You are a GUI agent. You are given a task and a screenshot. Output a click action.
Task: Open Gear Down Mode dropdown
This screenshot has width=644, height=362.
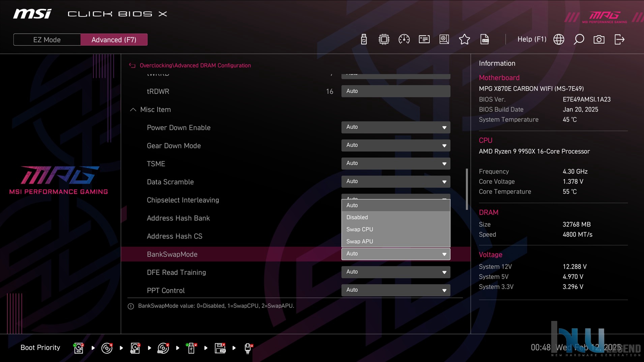[396, 145]
